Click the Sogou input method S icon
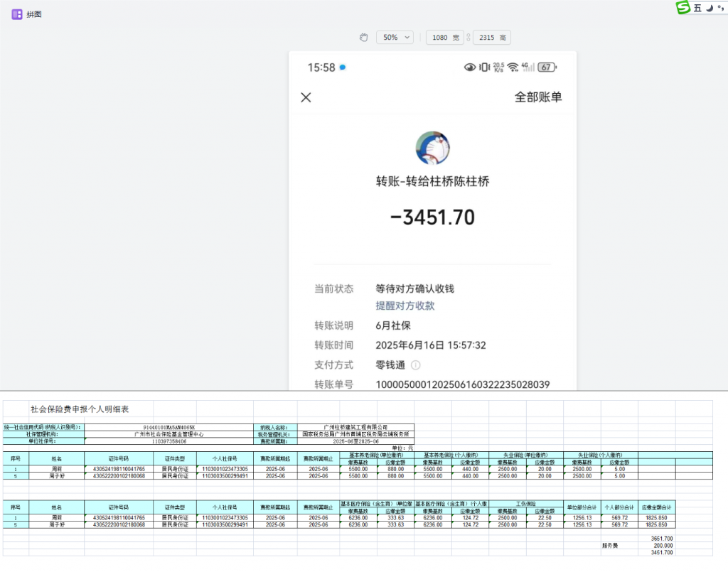The image size is (728, 572). point(683,8)
